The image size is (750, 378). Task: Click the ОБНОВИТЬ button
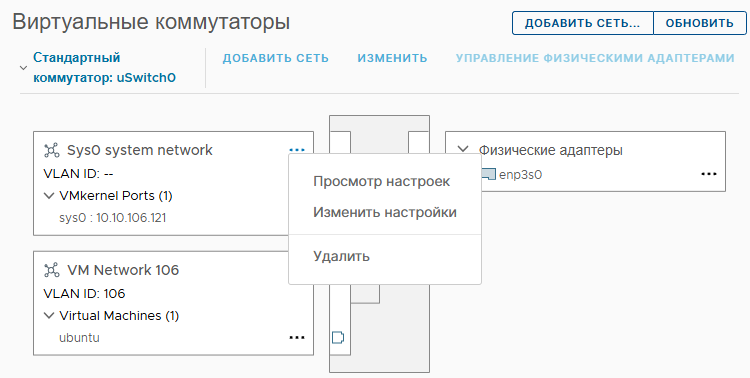[x=699, y=23]
